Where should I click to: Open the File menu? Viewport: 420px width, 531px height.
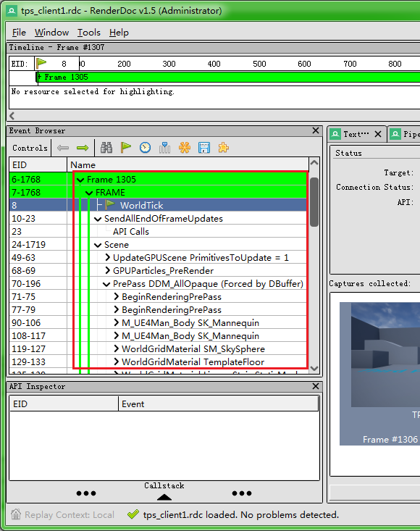point(19,33)
